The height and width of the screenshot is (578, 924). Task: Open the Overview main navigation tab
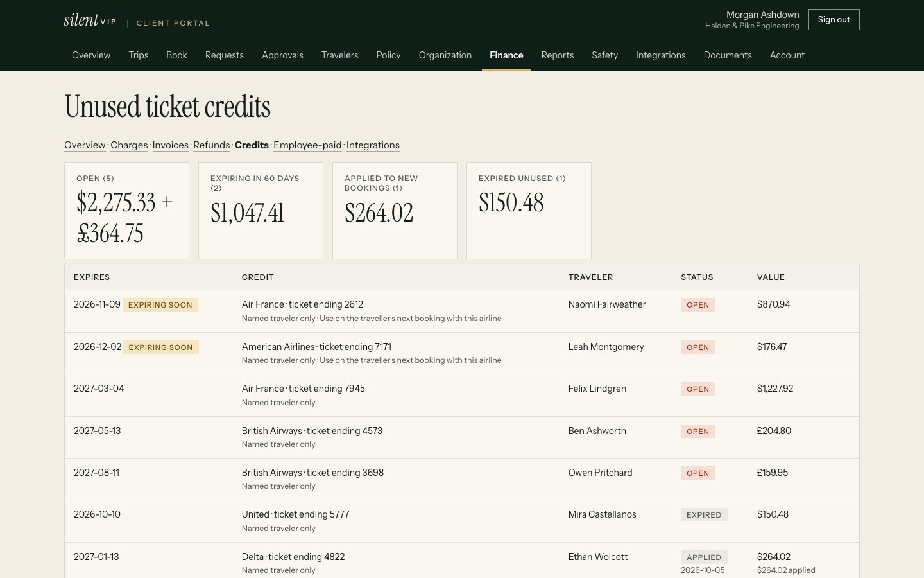91,55
